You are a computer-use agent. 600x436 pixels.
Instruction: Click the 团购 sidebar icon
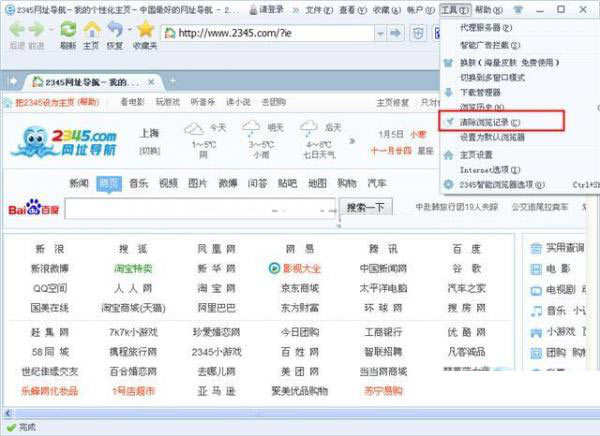point(536,353)
